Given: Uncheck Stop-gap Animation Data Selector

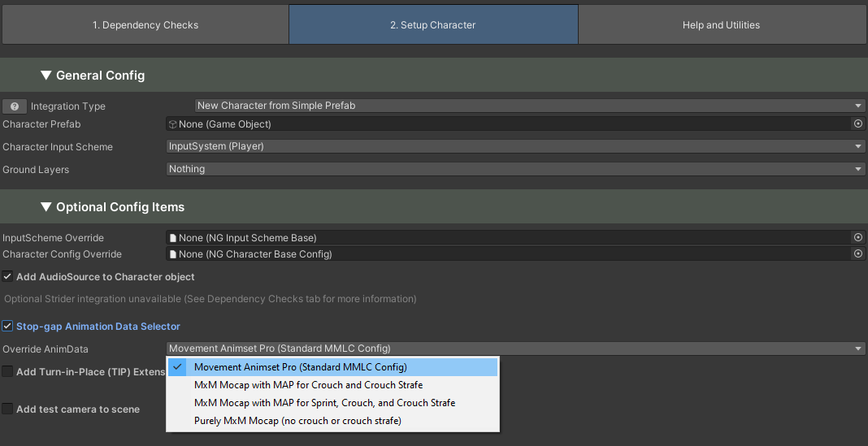Looking at the screenshot, I should click(x=7, y=326).
